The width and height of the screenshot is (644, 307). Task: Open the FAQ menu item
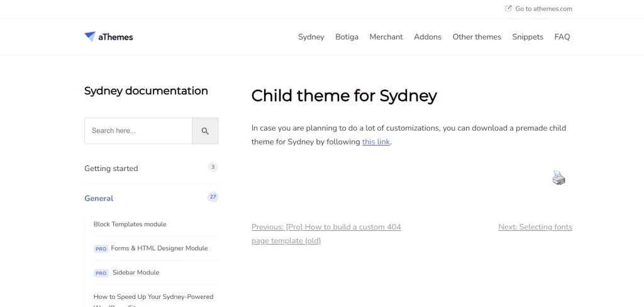pyautogui.click(x=562, y=37)
